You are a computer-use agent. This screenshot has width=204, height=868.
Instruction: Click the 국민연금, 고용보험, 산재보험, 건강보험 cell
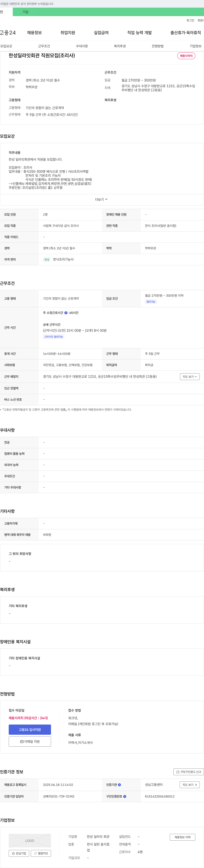tap(68, 365)
